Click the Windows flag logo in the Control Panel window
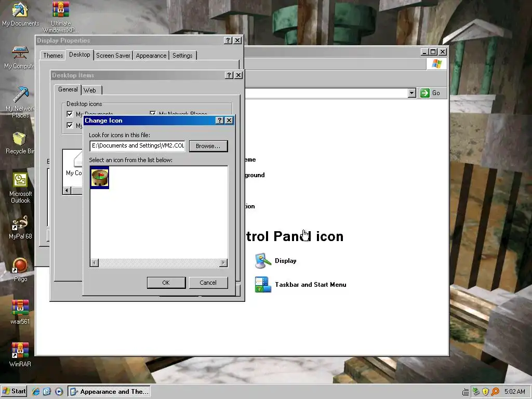 [x=436, y=64]
